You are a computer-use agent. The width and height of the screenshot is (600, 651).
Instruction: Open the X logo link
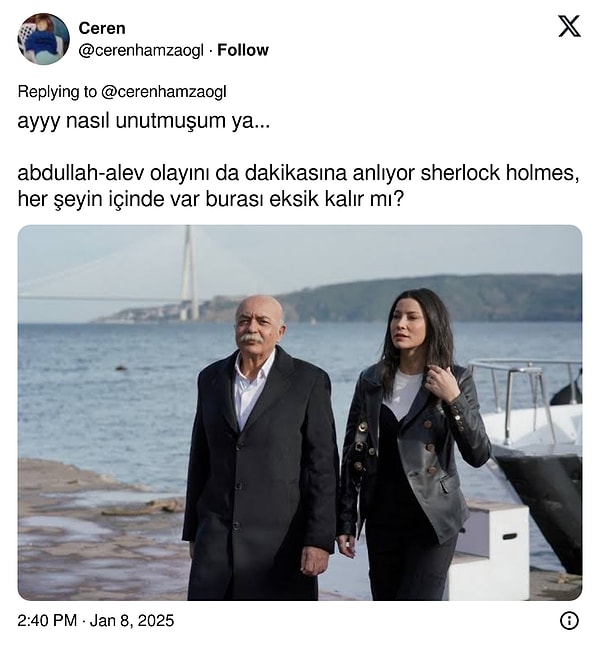point(569,26)
